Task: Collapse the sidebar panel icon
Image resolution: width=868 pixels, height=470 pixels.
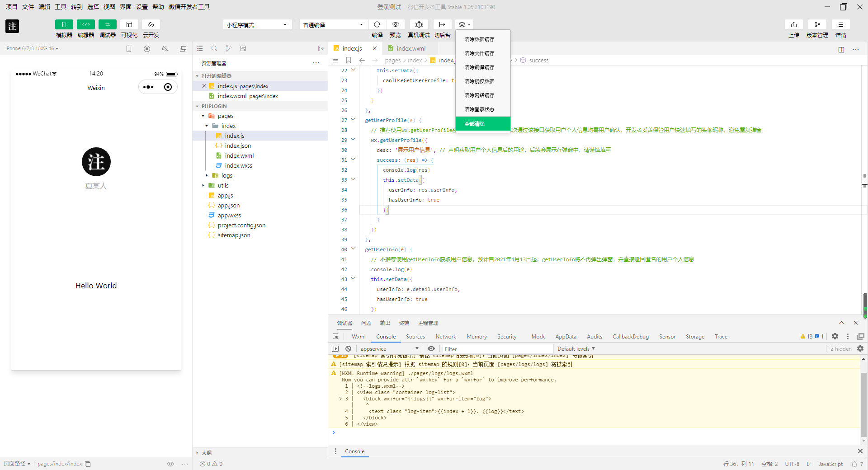Action: (x=321, y=48)
